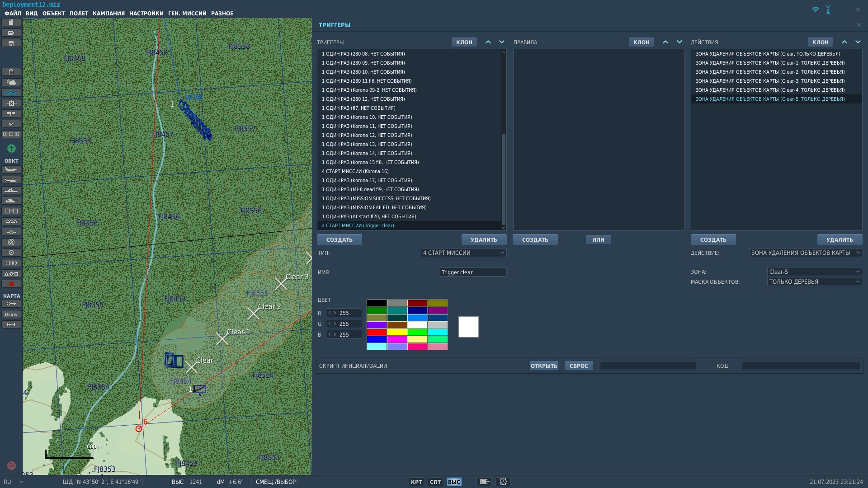Pick the magenta color swatch
The width and height of the screenshot is (868, 488).
(397, 339)
